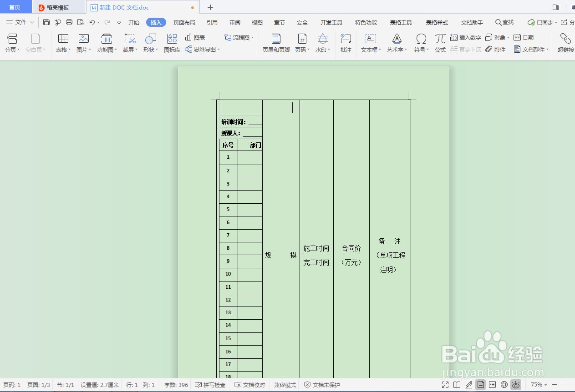The image size is (575, 392).
Task: Open the zoom 75% dropdown
Action: (x=539, y=385)
